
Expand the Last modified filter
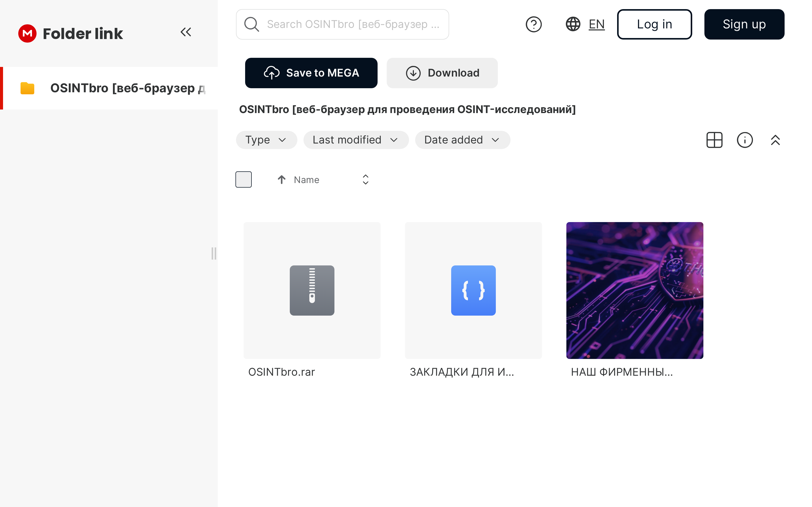pyautogui.click(x=356, y=140)
